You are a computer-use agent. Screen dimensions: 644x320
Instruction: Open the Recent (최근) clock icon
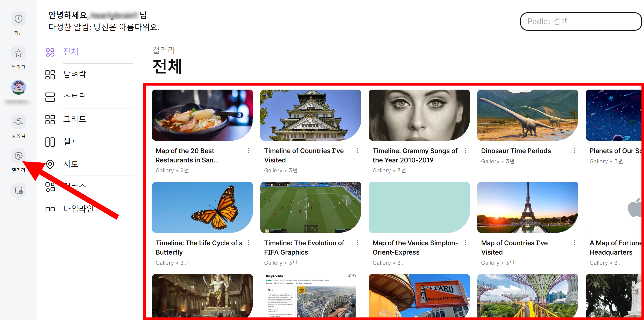[18, 19]
